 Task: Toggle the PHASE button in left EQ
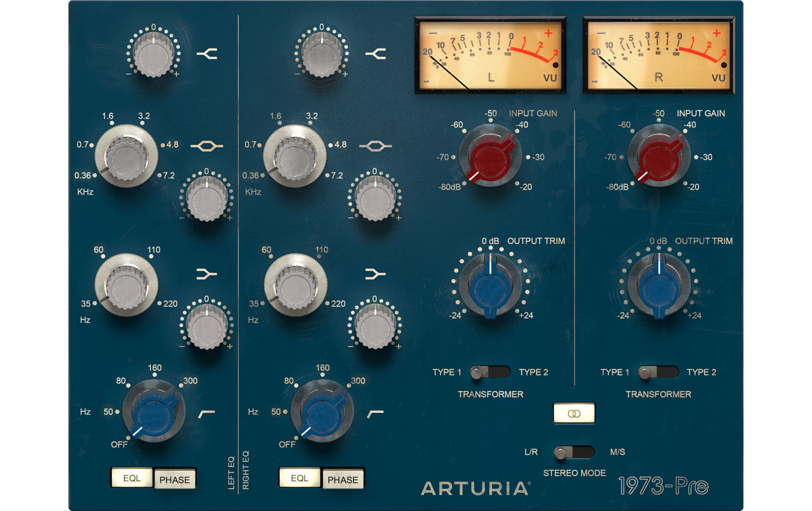[175, 480]
